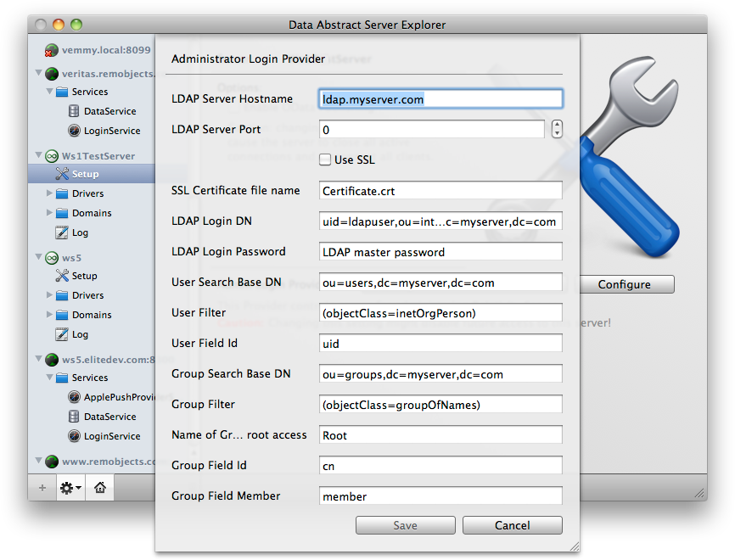Select the vemmy.local:8099 server label
The image size is (735, 560).
tap(106, 50)
